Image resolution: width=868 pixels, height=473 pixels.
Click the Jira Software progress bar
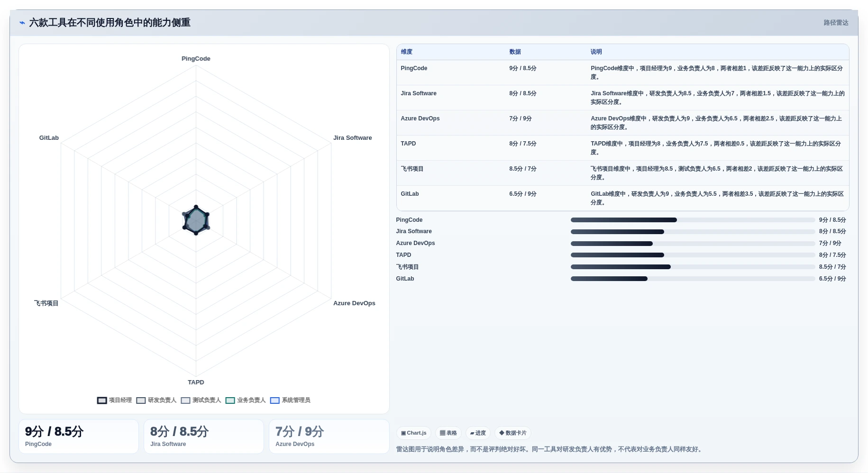[693, 232]
